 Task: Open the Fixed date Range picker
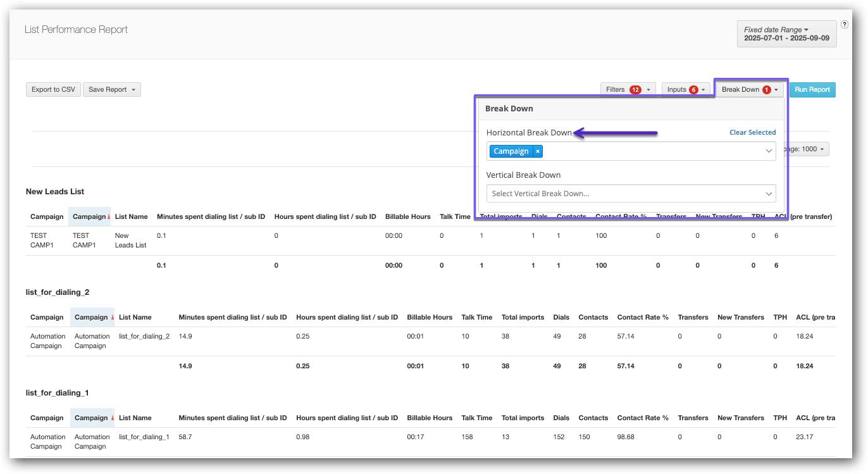click(x=787, y=34)
